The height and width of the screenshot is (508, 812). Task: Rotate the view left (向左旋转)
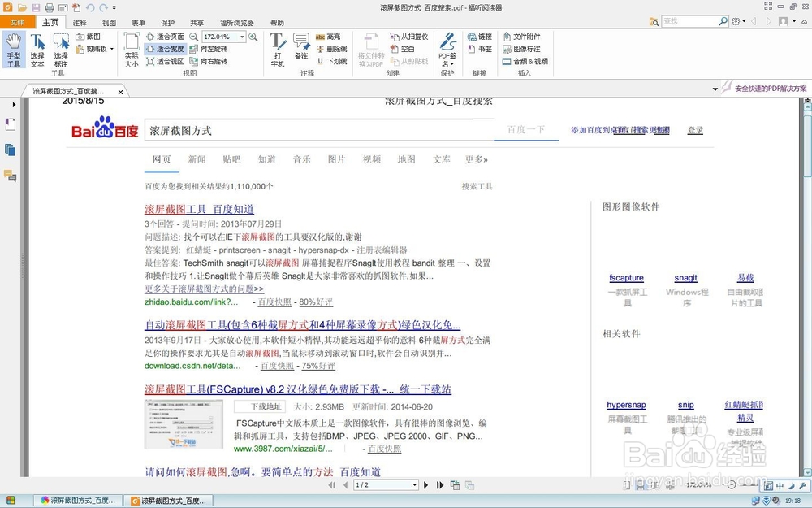pos(208,49)
